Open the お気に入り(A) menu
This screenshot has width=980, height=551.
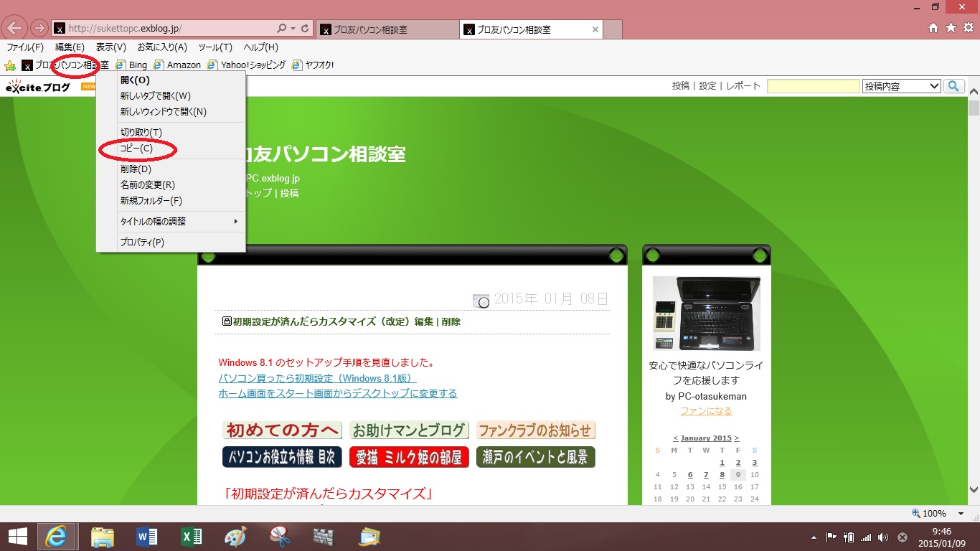point(162,47)
